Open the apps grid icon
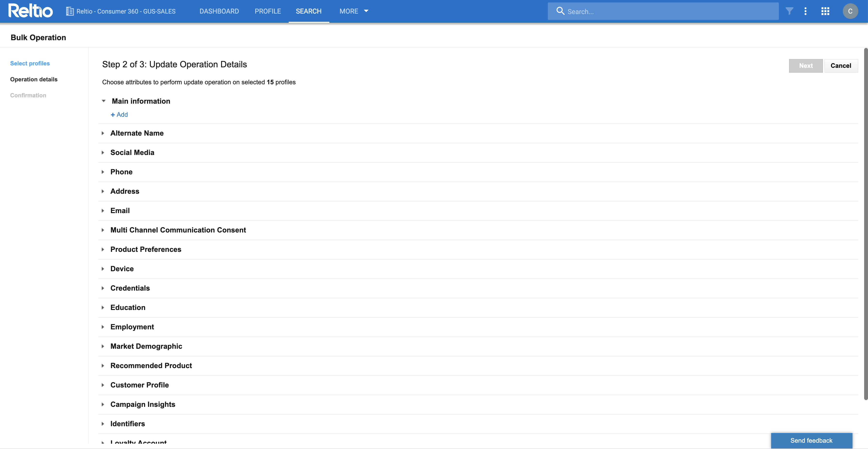This screenshot has width=868, height=449. click(825, 11)
